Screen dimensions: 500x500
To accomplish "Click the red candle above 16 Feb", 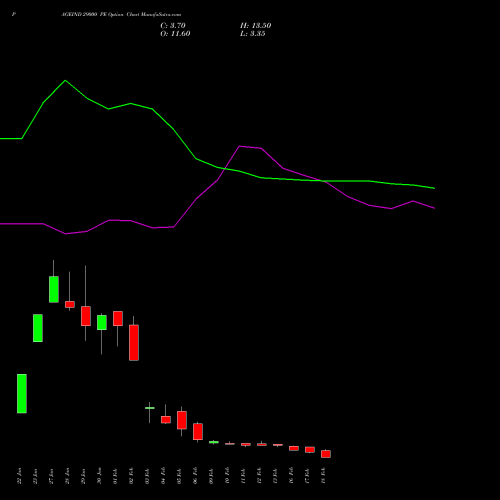I will pos(294,448).
